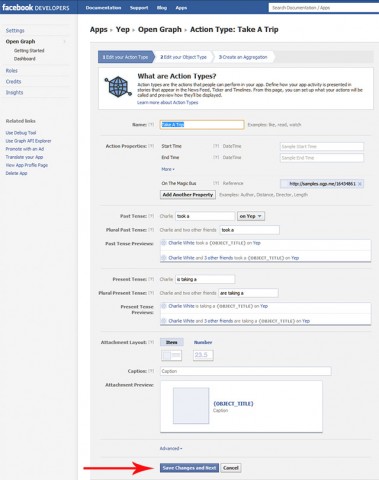This screenshot has height=480, width=379.
Task: Expand the Open Graph sidebar arrow
Action: click(65, 41)
